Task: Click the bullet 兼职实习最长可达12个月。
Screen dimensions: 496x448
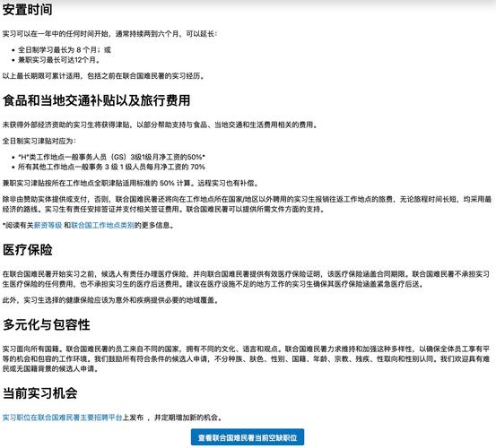Action: pyautogui.click(x=59, y=60)
